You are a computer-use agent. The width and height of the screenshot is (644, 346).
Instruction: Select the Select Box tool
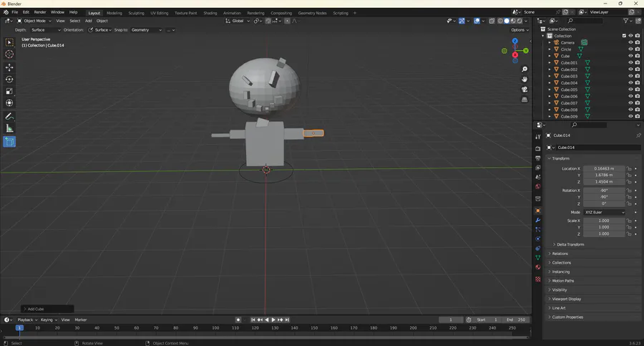pyautogui.click(x=9, y=42)
